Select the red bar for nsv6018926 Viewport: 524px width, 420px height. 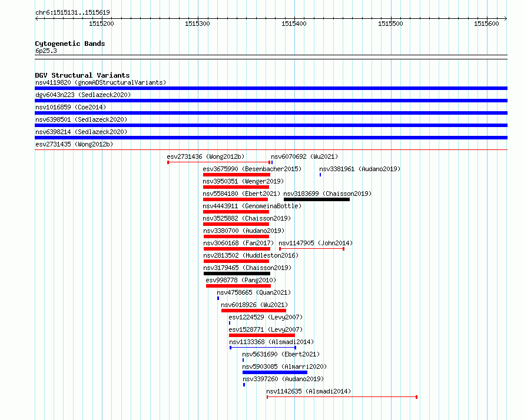254,311
